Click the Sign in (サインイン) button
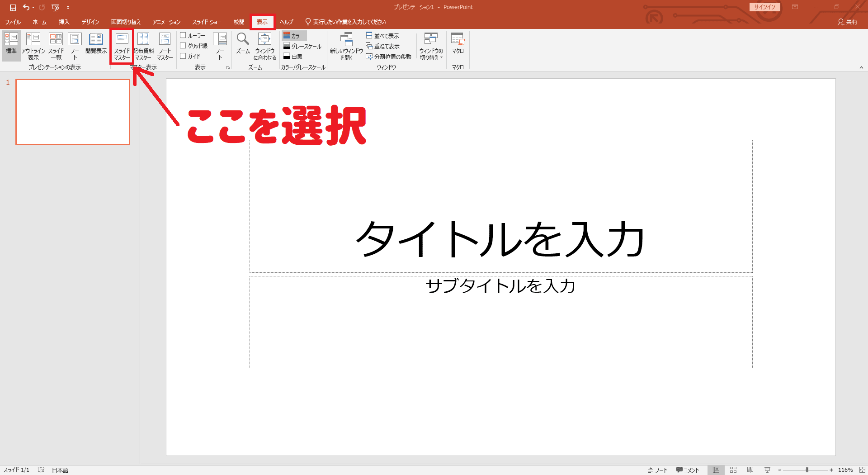868x475 pixels. [764, 7]
